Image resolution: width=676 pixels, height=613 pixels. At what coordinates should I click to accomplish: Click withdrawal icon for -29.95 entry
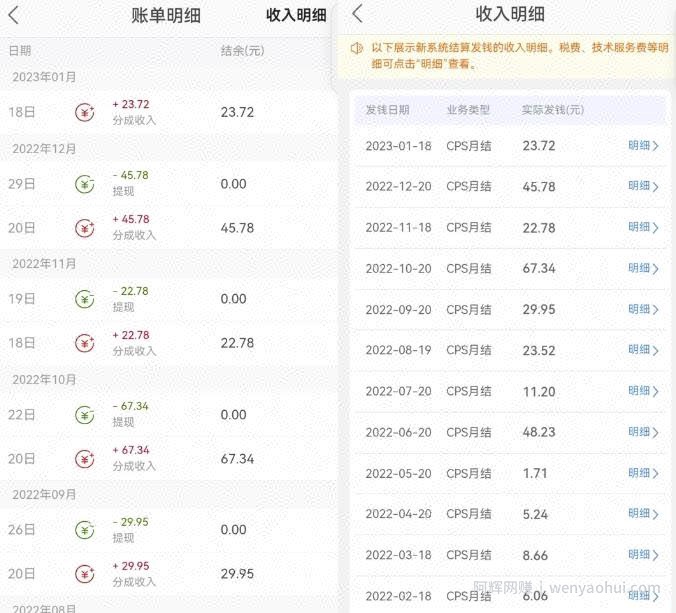point(85,530)
